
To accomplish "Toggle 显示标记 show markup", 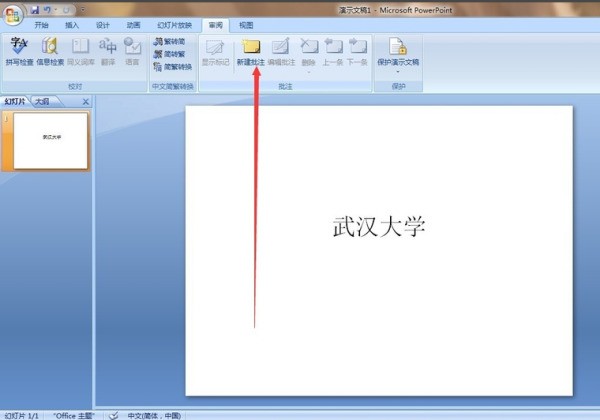I will point(215,51).
